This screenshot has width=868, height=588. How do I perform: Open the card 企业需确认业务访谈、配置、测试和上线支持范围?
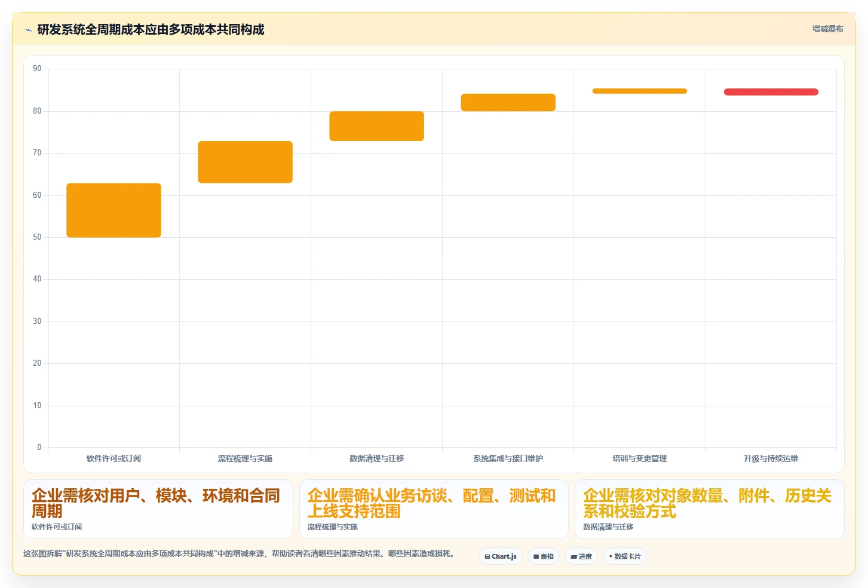(x=434, y=509)
